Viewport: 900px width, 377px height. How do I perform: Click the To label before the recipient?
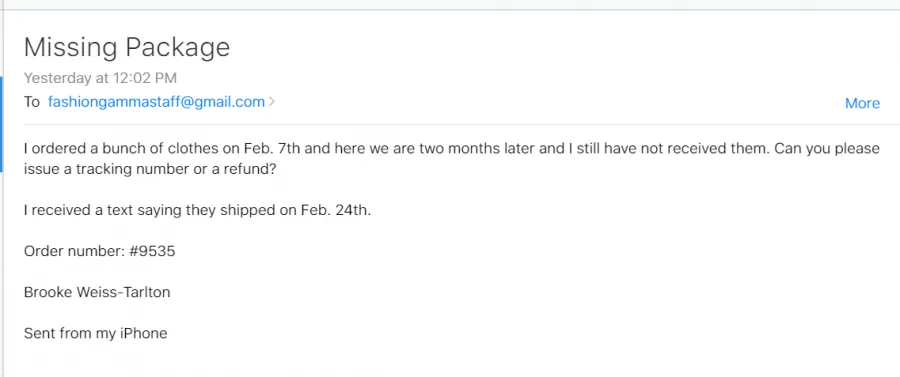(x=32, y=102)
